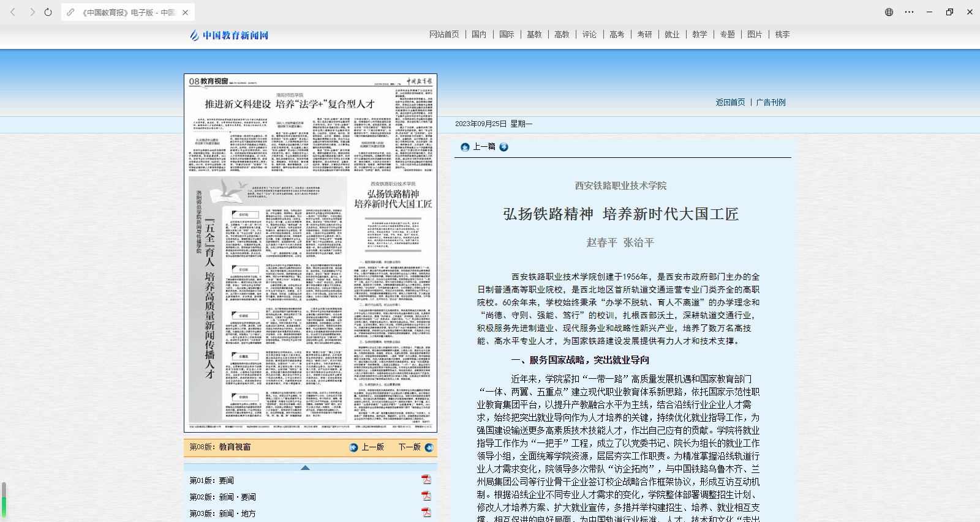The width and height of the screenshot is (980, 522).
Task: Open the 网站首页 menu item
Action: (444, 34)
